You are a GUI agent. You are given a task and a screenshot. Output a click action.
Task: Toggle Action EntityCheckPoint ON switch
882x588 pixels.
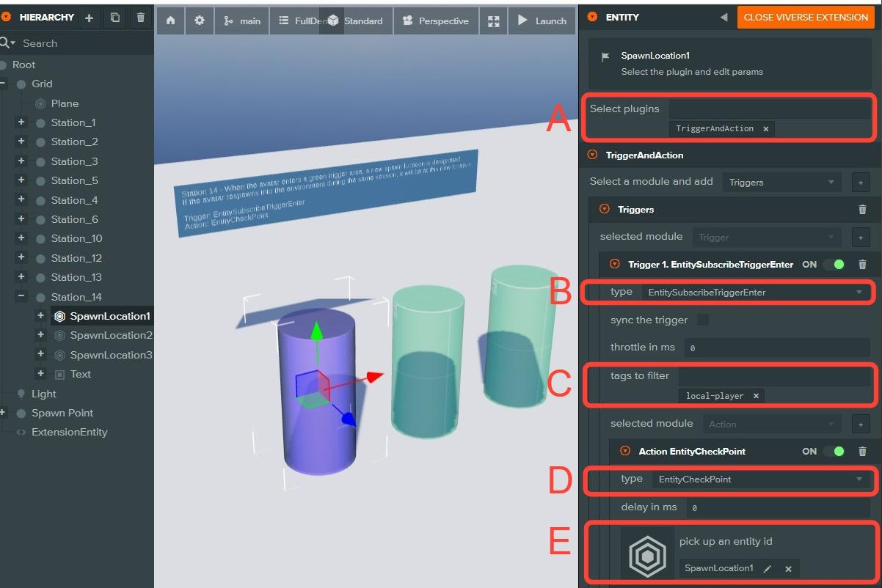click(x=834, y=452)
